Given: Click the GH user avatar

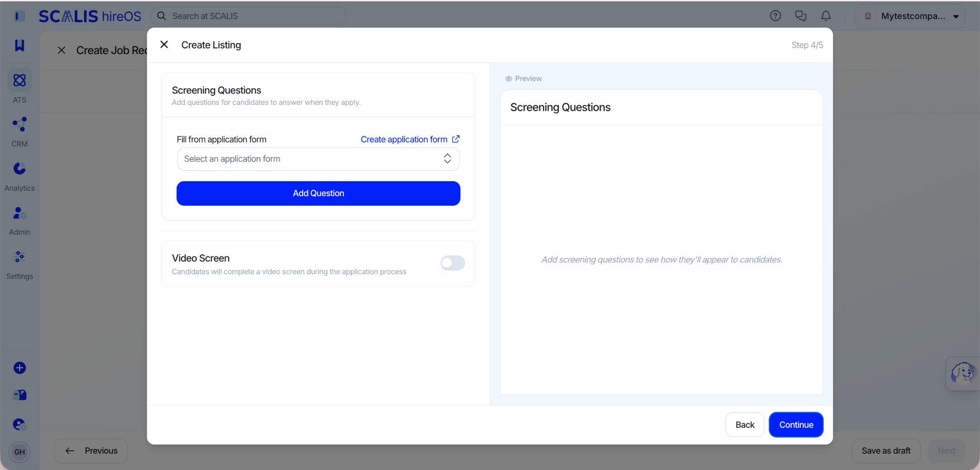Looking at the screenshot, I should 20,452.
